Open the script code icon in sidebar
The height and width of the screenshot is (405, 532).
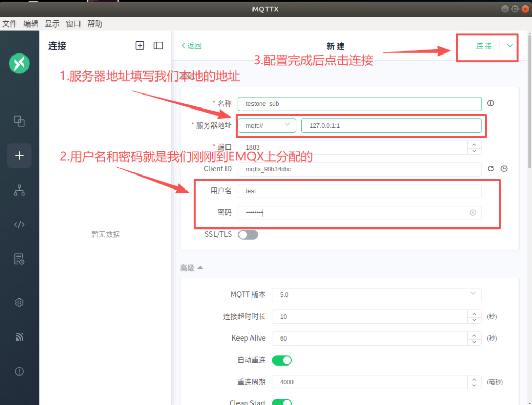pyautogui.click(x=19, y=225)
